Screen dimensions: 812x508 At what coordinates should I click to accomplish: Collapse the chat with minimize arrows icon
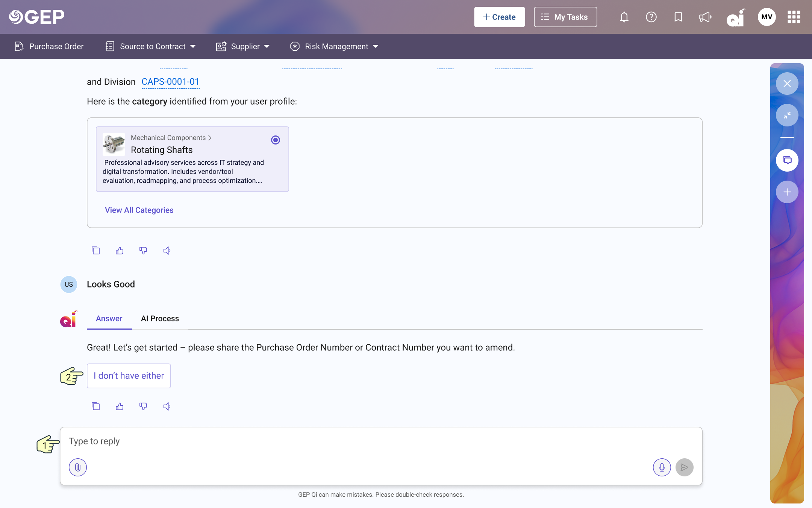(787, 115)
